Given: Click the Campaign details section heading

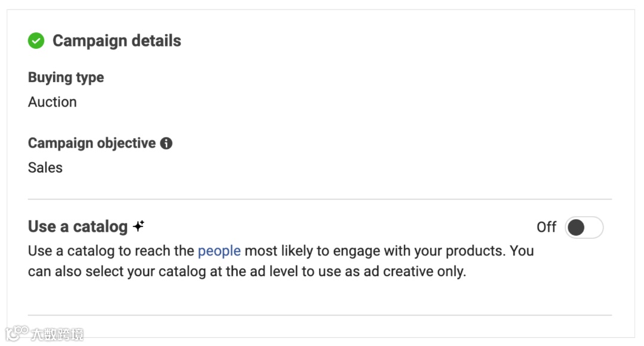Looking at the screenshot, I should (117, 41).
